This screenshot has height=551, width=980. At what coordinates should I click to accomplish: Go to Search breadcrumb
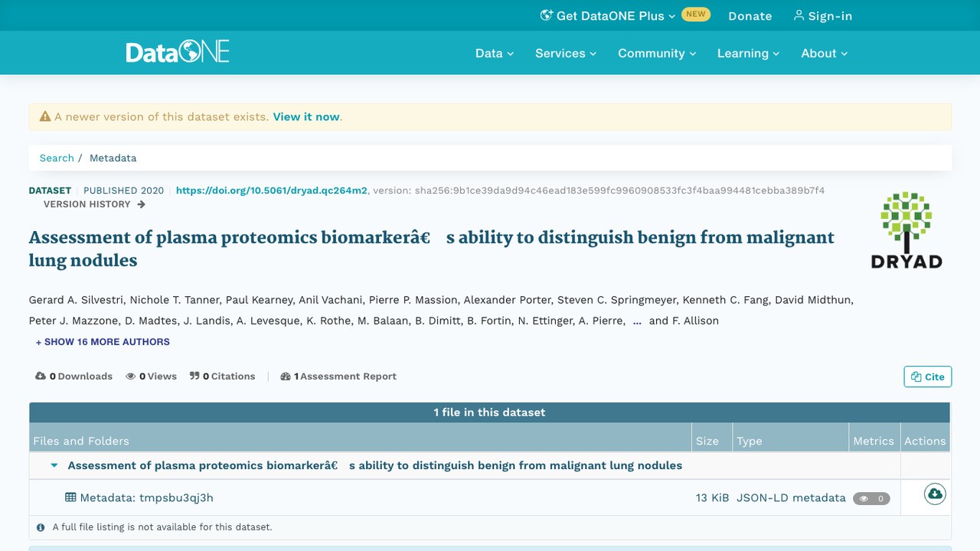[57, 158]
